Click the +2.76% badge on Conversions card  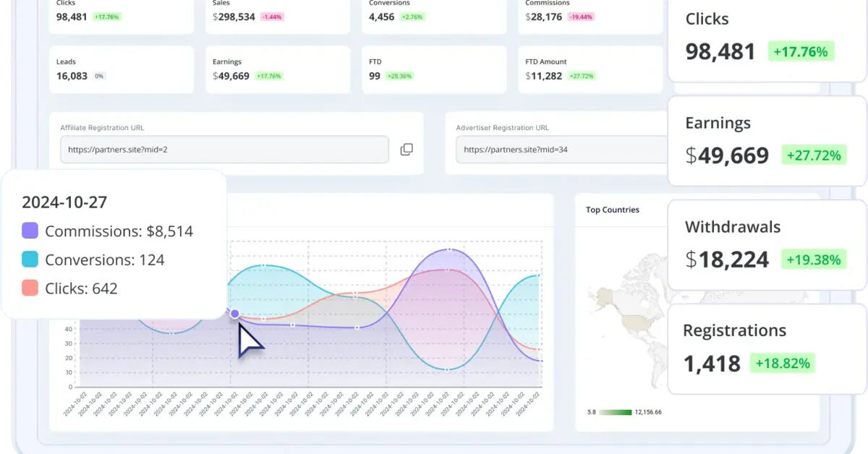pos(412,17)
